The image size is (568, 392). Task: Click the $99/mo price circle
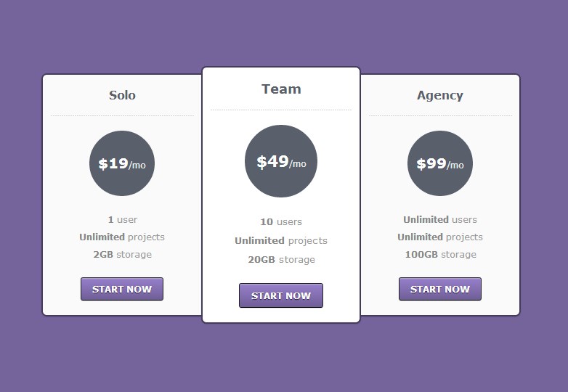click(x=440, y=163)
